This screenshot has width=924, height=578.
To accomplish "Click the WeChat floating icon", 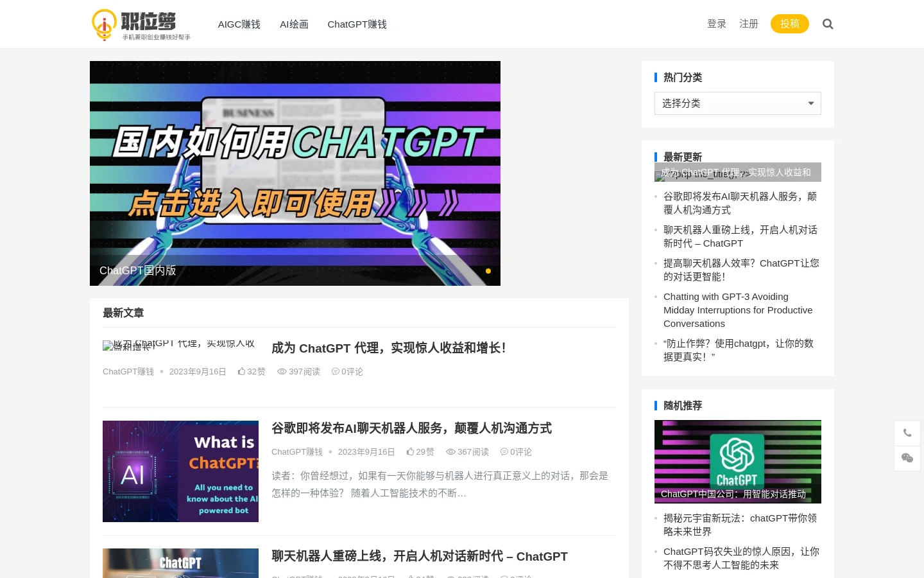I will [x=907, y=459].
